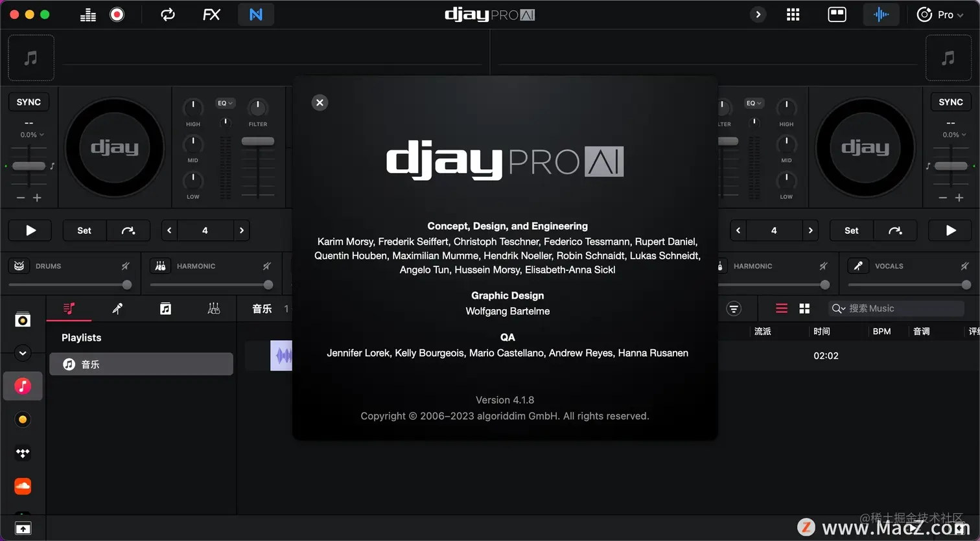Increase left deck loop length chevron
980x541 pixels.
pyautogui.click(x=242, y=230)
